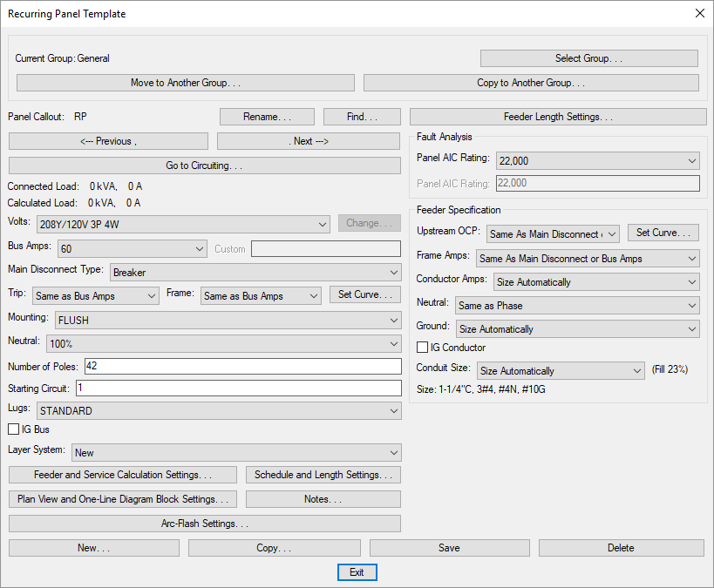Open the Notes dialog
This screenshot has height=588, width=714.
pos(323,499)
